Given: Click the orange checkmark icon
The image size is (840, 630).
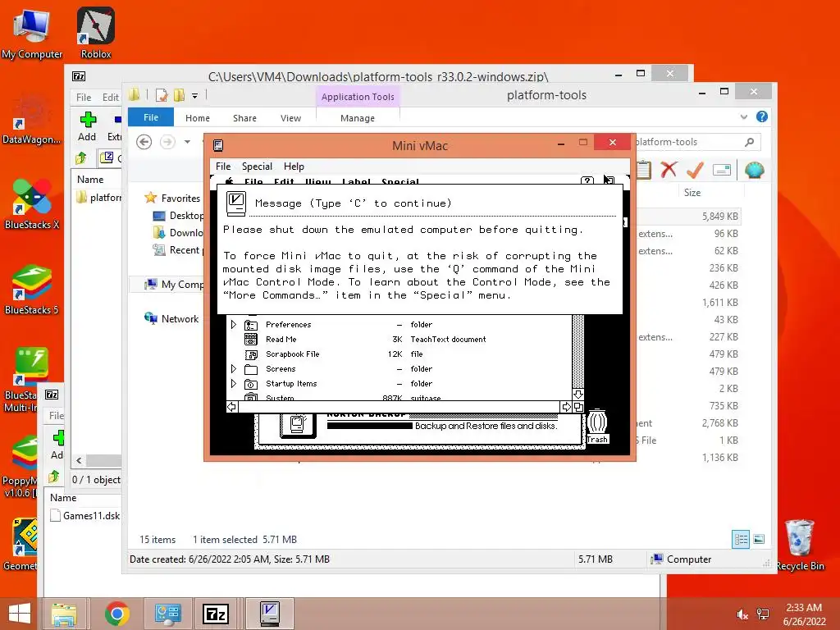Looking at the screenshot, I should [x=695, y=171].
